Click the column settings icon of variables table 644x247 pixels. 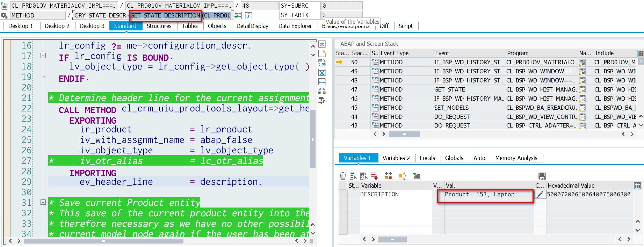[x=637, y=186]
